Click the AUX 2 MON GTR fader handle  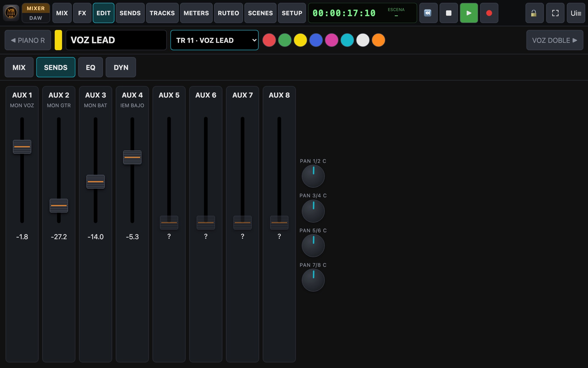click(x=59, y=205)
